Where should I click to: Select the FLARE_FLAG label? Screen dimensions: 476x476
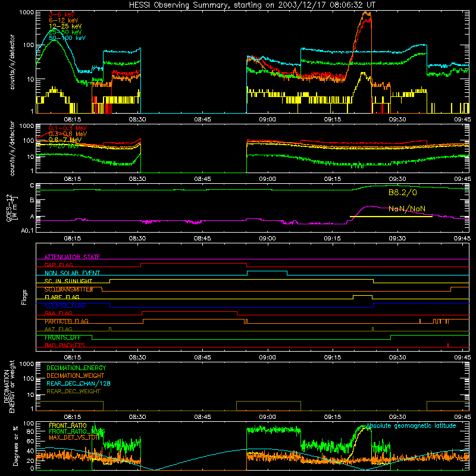(62, 297)
